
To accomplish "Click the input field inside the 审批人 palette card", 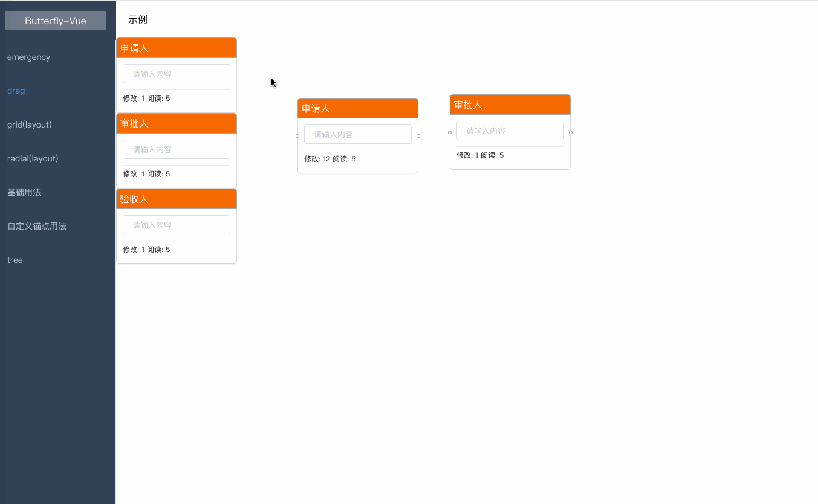I will 176,149.
